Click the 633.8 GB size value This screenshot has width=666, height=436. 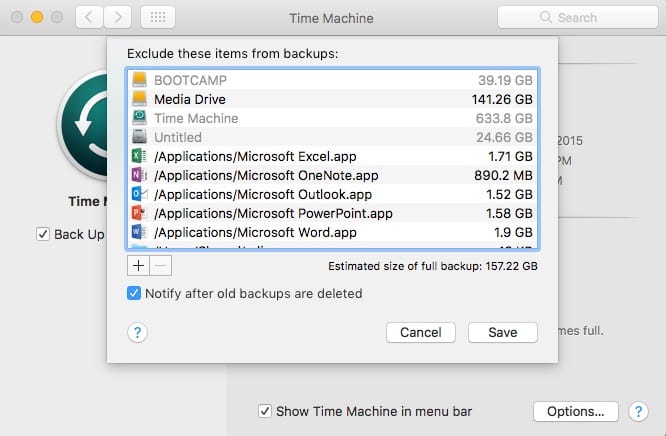point(504,118)
